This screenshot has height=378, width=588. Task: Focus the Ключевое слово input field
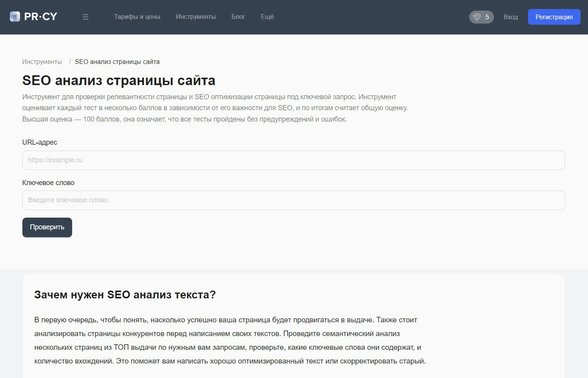click(x=294, y=200)
